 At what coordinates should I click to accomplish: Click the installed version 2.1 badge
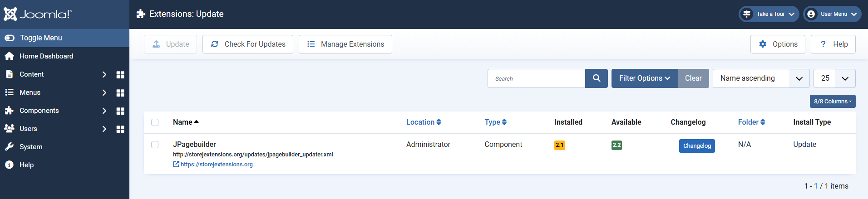[560, 145]
